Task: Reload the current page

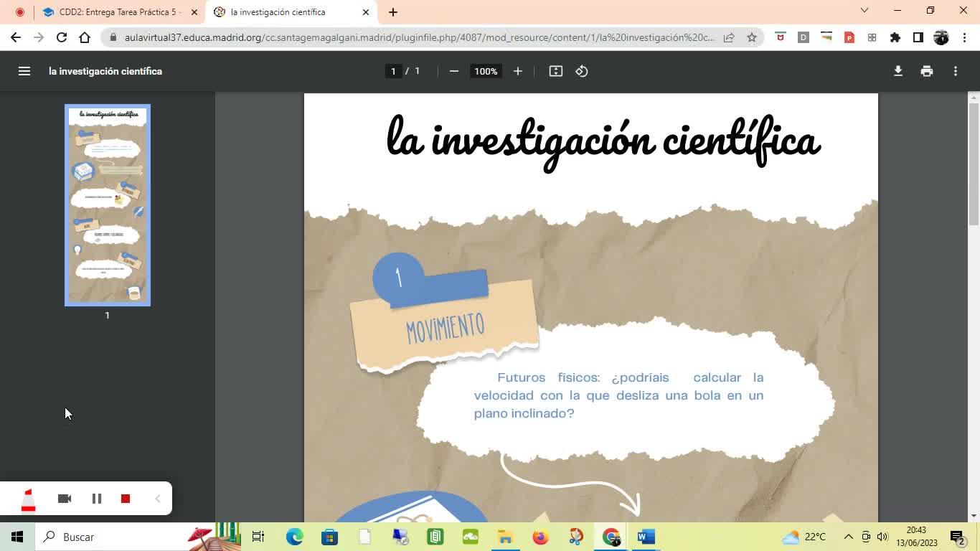Action: (x=62, y=37)
